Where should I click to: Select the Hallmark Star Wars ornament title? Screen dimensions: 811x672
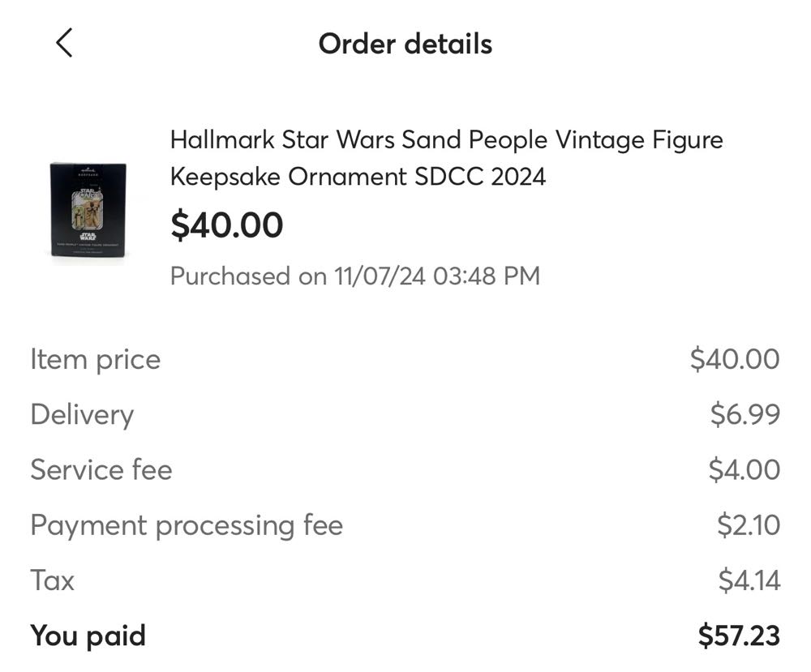[x=446, y=139]
